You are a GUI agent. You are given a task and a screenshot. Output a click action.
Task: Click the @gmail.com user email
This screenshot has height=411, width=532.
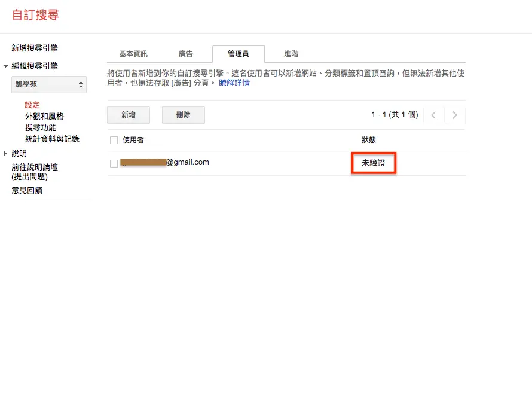[164, 162]
